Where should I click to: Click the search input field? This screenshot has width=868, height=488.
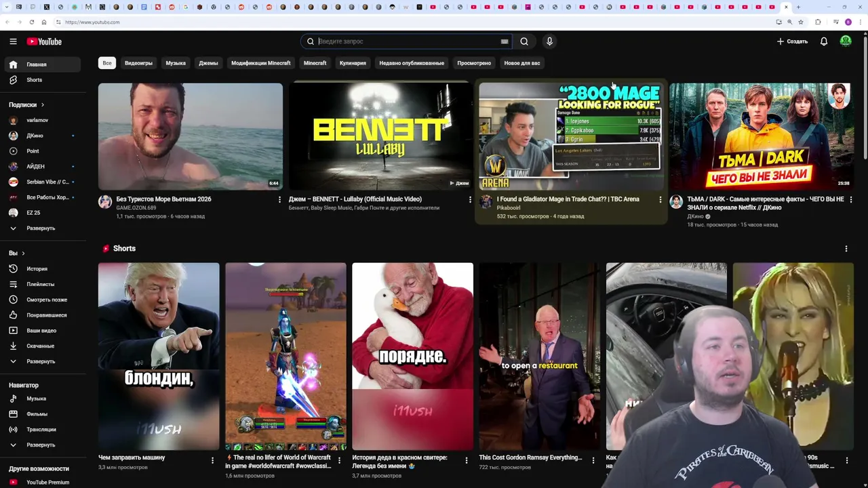[407, 41]
